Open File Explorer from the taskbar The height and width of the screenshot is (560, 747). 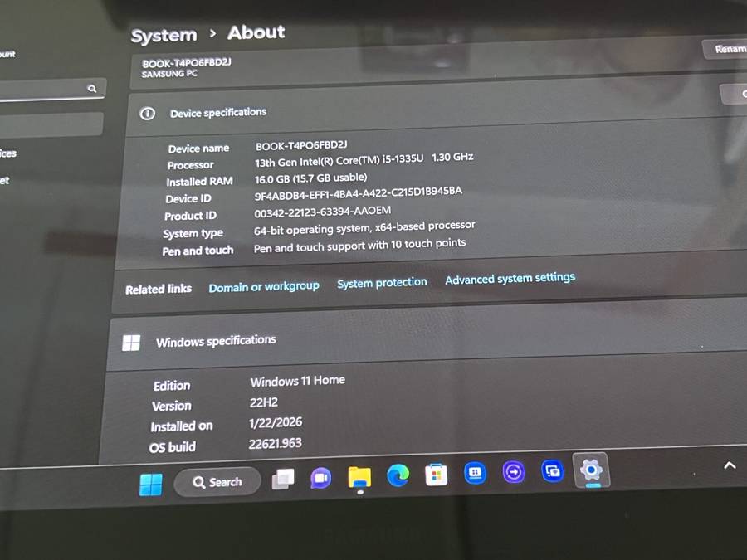pos(359,477)
